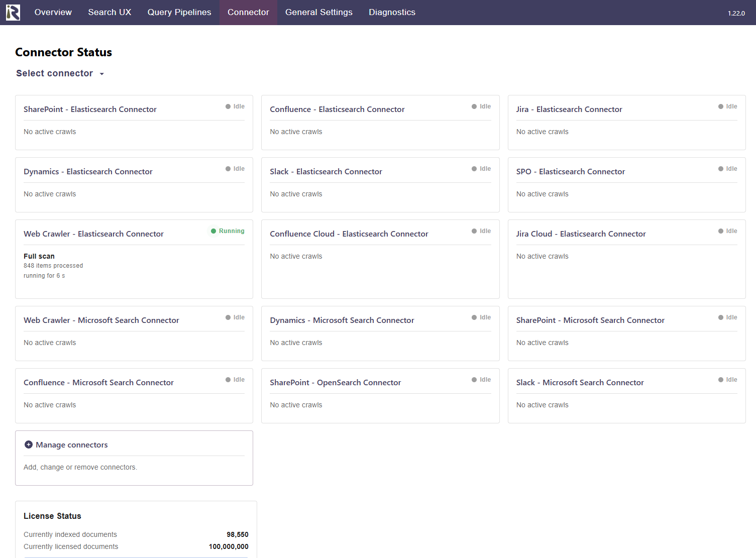Open SPO - Elasticsearch Connector
Viewport: 756px width, 558px height.
[x=571, y=172]
